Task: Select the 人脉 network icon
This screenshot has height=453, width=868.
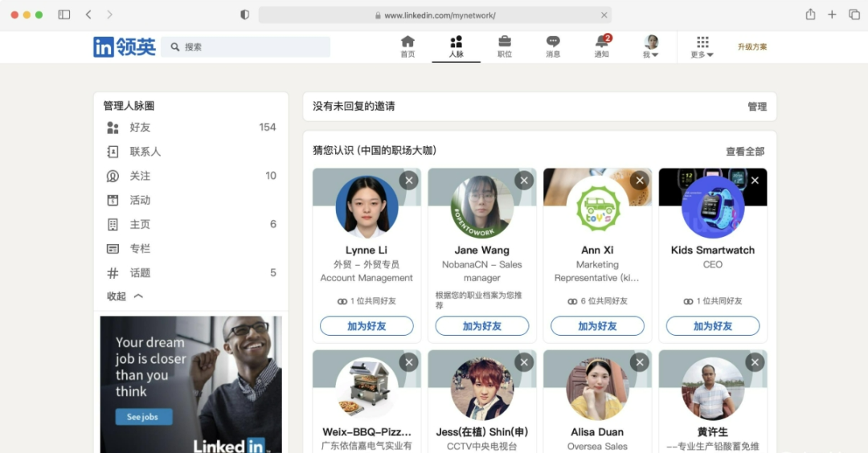Action: pos(457,47)
